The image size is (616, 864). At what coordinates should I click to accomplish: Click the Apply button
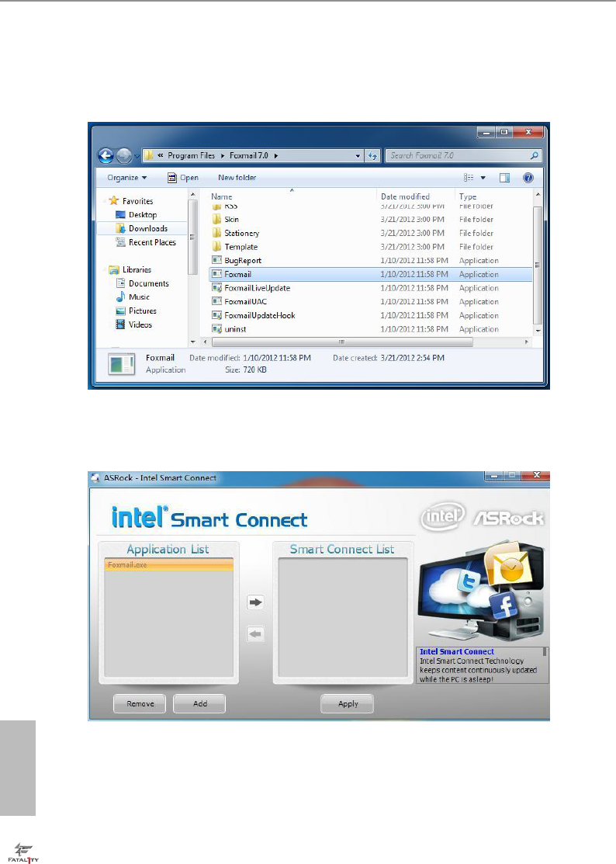pyautogui.click(x=348, y=703)
